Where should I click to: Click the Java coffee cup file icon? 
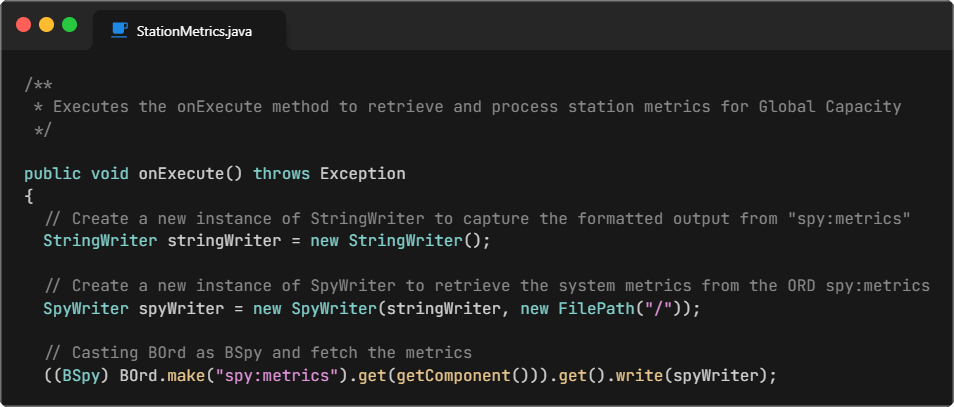click(x=119, y=31)
